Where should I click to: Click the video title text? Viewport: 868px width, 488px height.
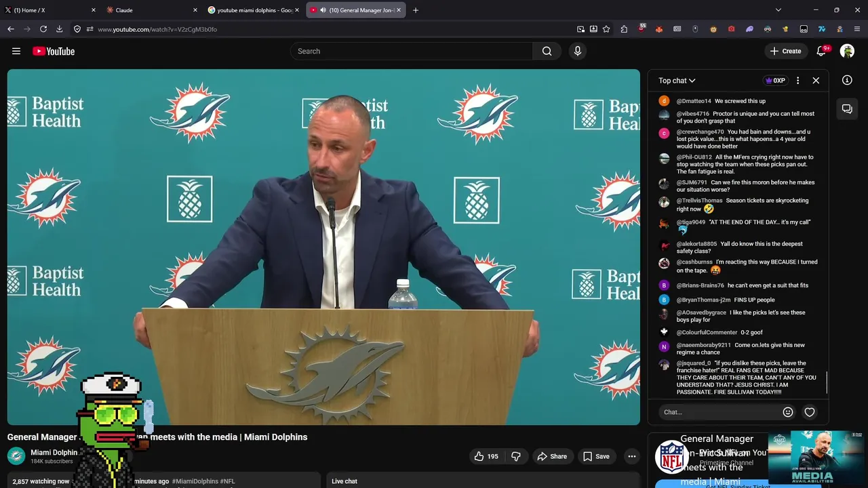(x=157, y=437)
